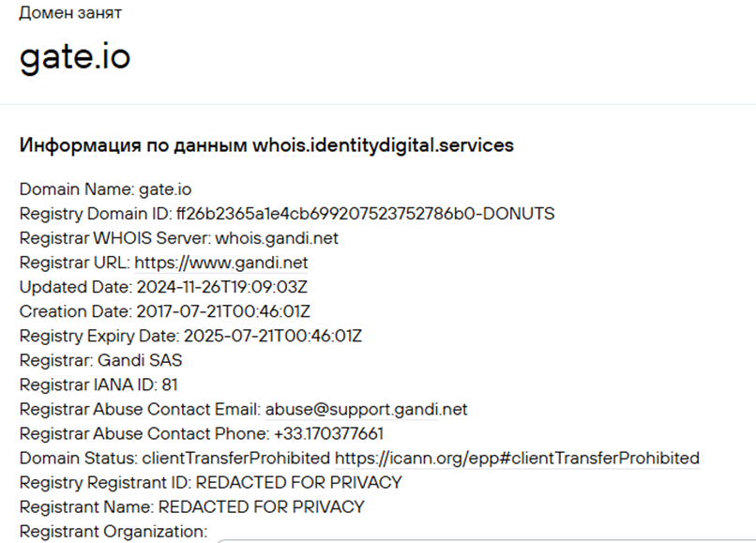The width and height of the screenshot is (756, 543).
Task: Open the https://www.gandi.net registrar link
Action: point(221,263)
